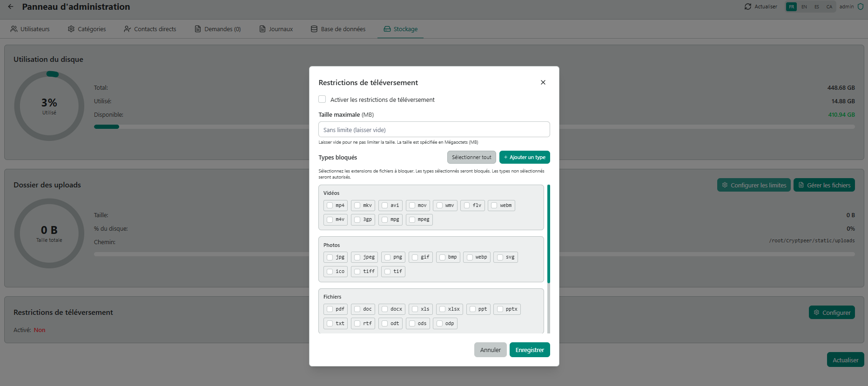
Task: Click the Ajouter un type button
Action: click(525, 157)
